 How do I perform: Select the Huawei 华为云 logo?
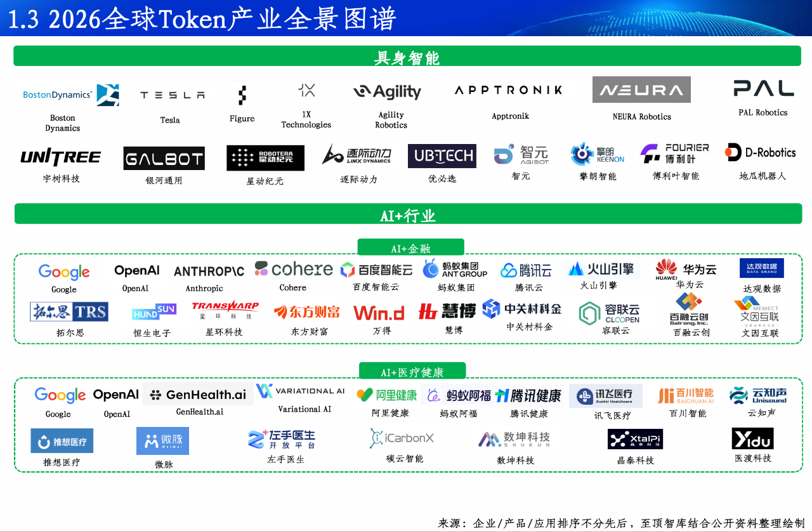(686, 269)
